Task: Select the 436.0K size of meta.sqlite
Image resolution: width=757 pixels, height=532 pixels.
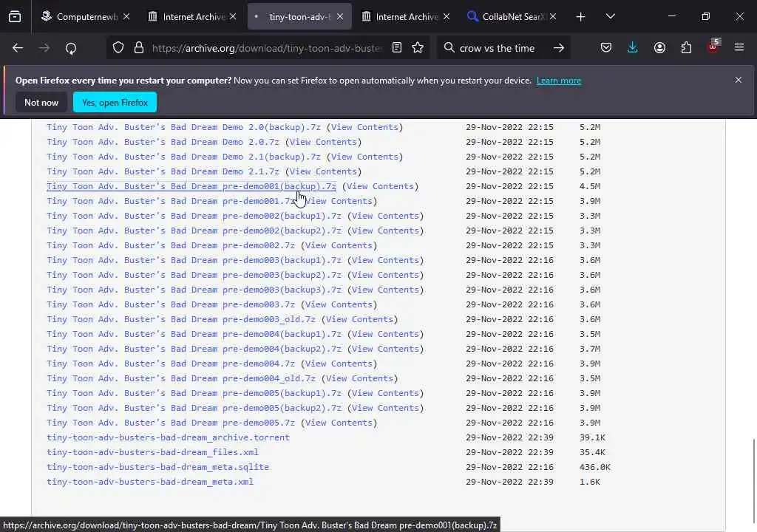Action: point(595,467)
